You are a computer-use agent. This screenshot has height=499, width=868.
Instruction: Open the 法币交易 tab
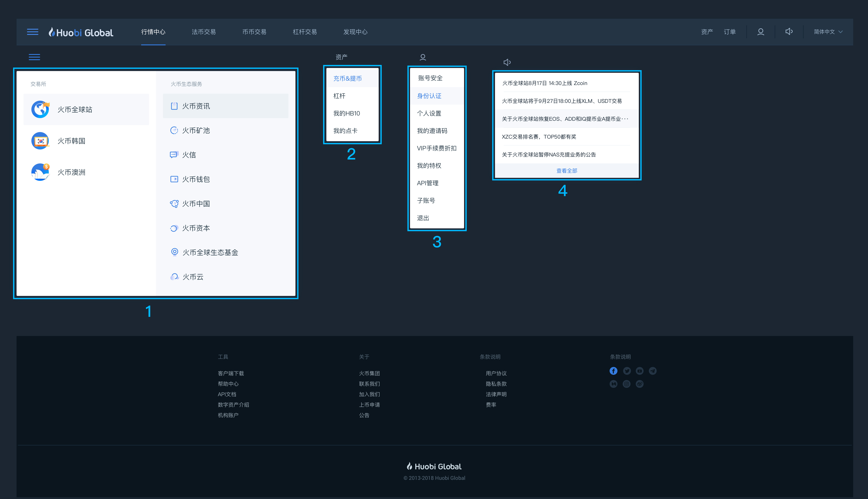point(203,32)
